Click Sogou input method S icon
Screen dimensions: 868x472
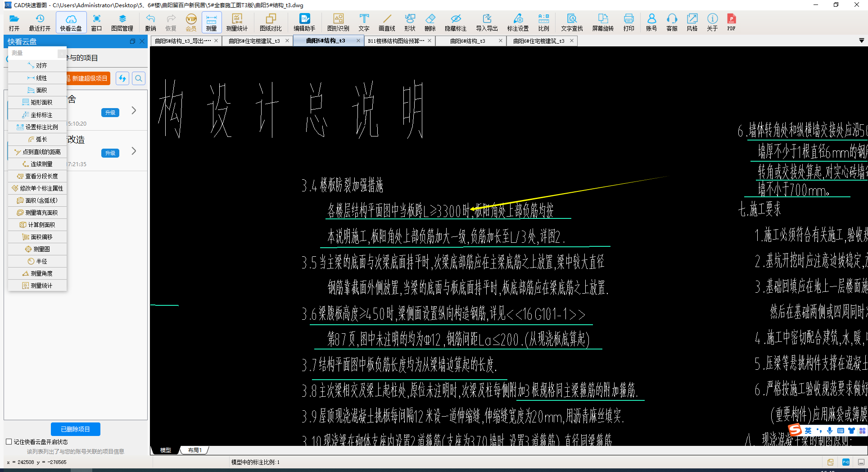pyautogui.click(x=795, y=430)
